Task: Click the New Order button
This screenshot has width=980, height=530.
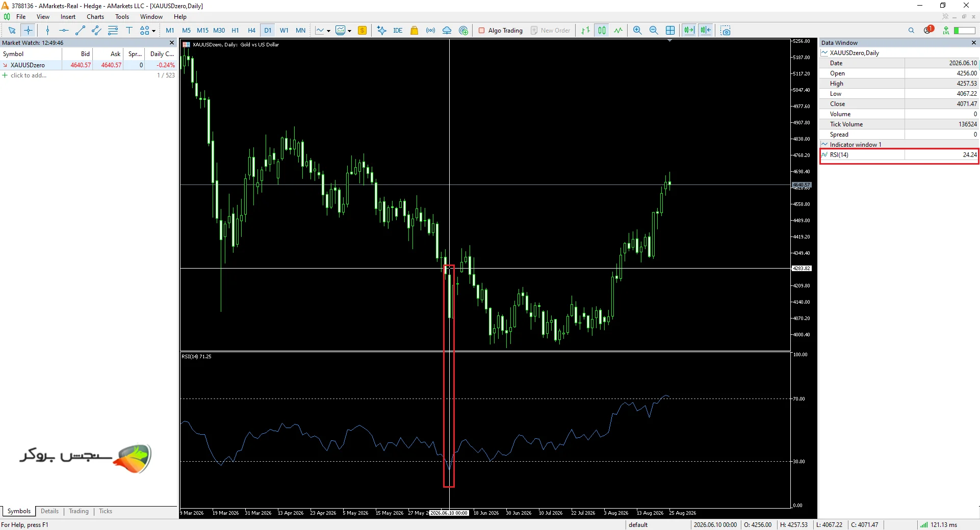Action: click(551, 31)
